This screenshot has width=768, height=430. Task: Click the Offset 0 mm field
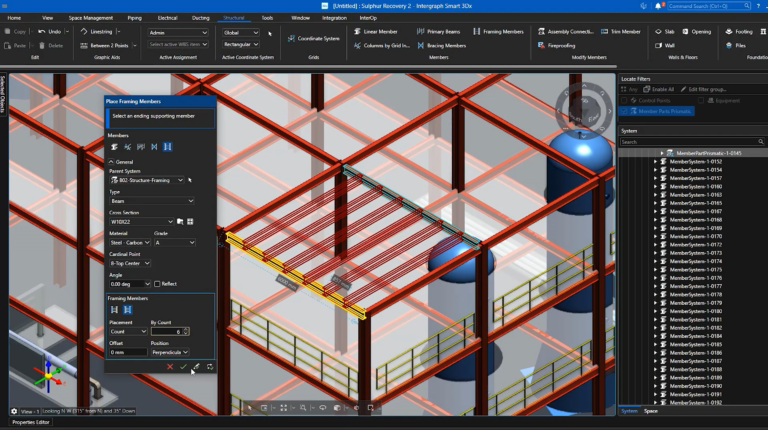point(128,352)
